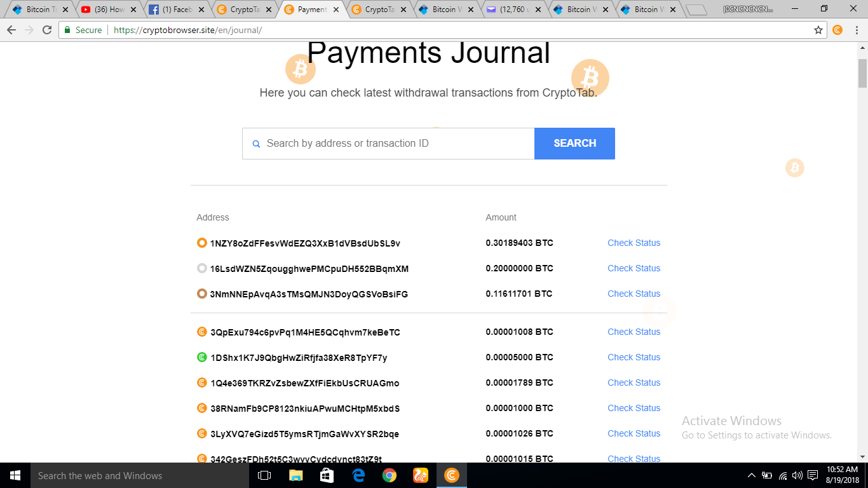
Task: Click the coin icon beside address 38RNamFb9CP…
Action: tap(202, 408)
